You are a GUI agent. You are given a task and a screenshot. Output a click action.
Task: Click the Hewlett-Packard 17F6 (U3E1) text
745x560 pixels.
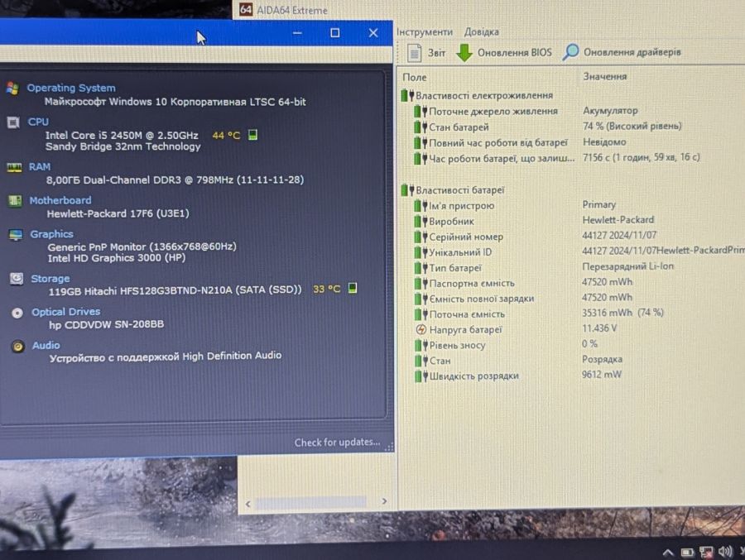coord(118,213)
